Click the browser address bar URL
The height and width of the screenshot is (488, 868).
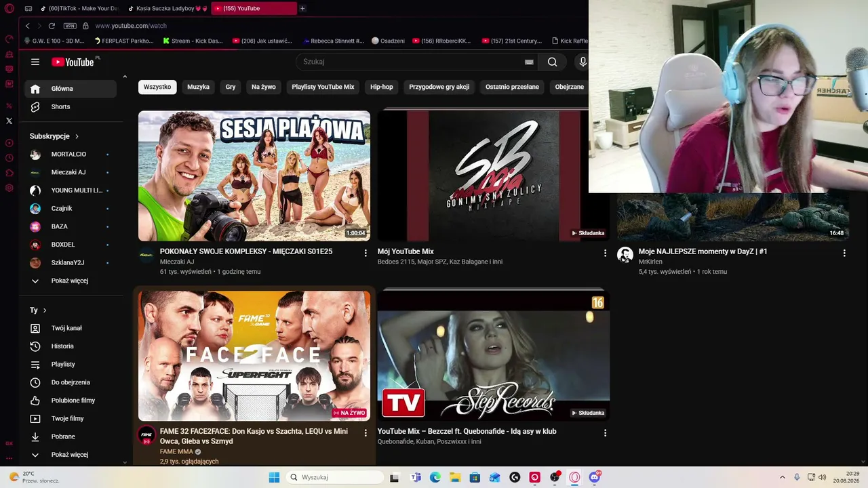131,26
